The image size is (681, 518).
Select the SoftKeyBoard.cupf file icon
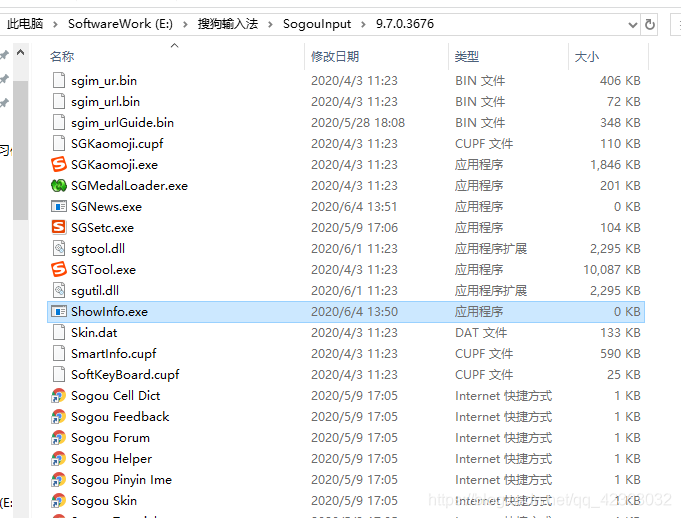click(x=59, y=374)
